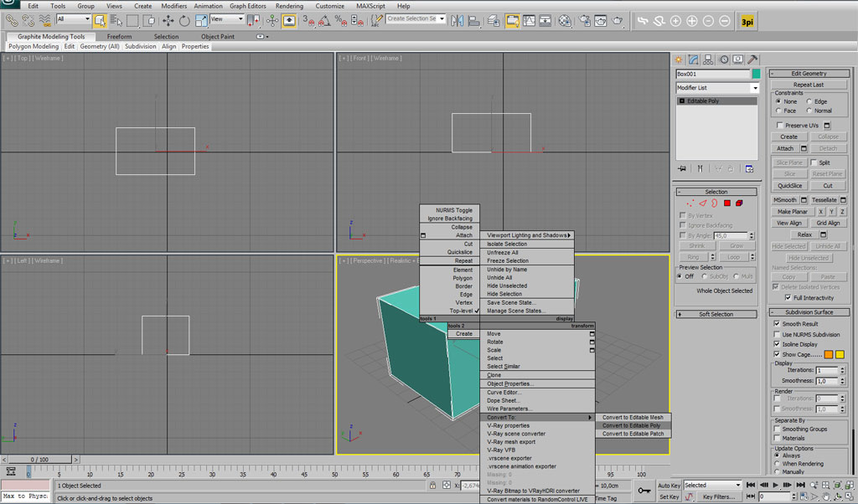Click the Auto Key button
The height and width of the screenshot is (504, 858).
click(669, 486)
